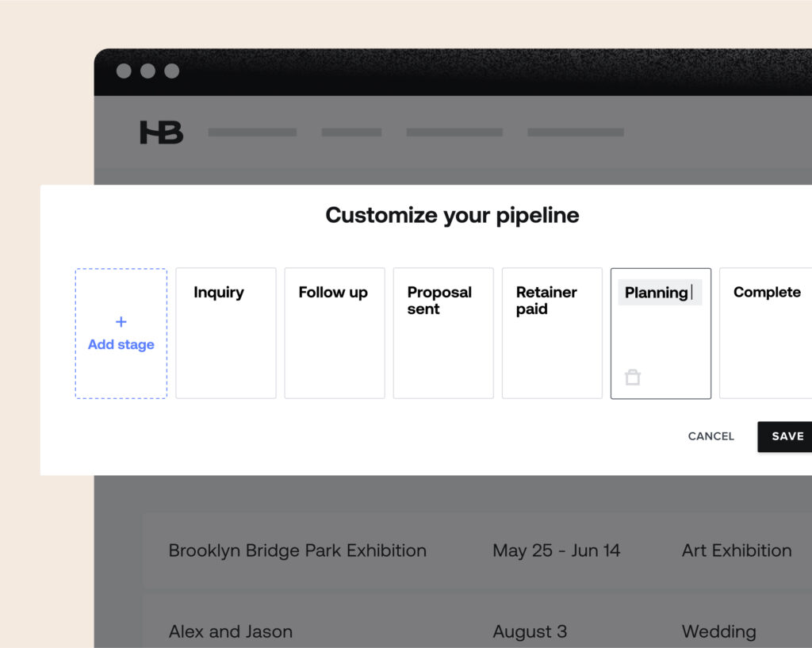Click the first window control dot

coord(124,71)
